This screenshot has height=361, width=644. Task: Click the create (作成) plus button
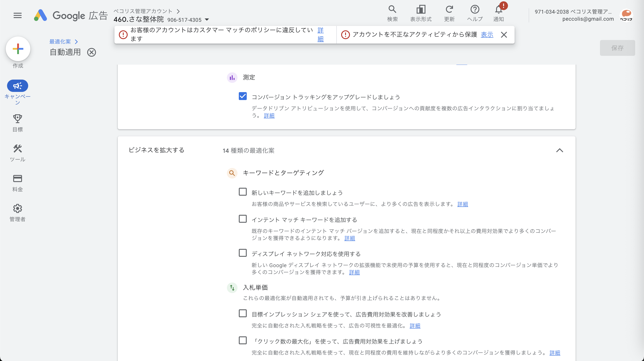point(18,49)
